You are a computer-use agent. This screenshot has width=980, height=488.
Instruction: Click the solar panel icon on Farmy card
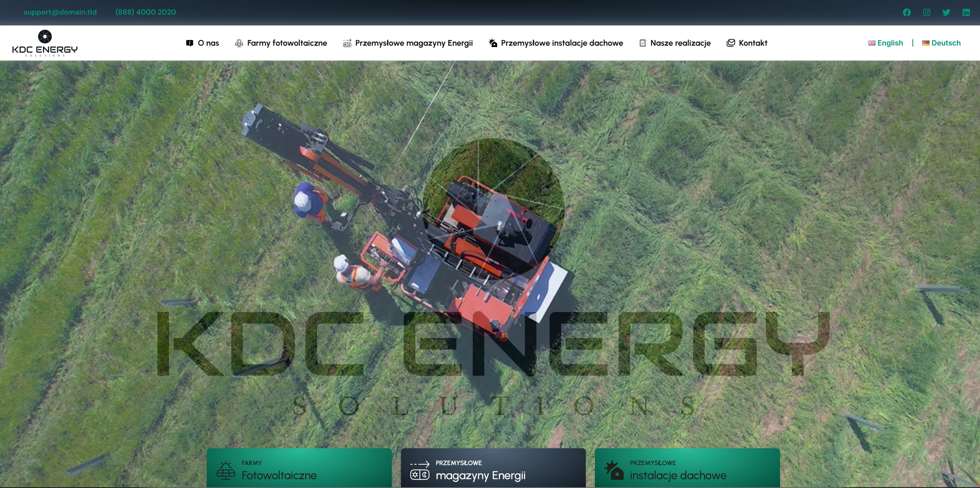226,470
